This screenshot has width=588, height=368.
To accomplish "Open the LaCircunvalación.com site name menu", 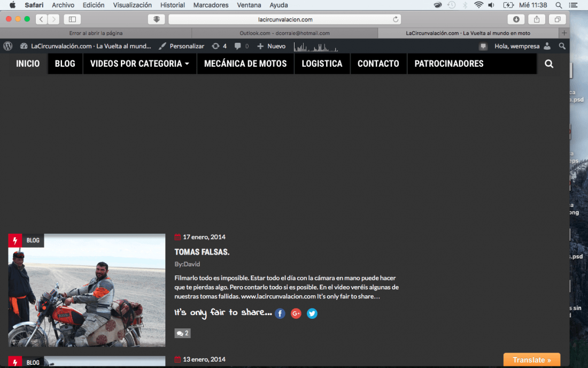I will point(86,46).
